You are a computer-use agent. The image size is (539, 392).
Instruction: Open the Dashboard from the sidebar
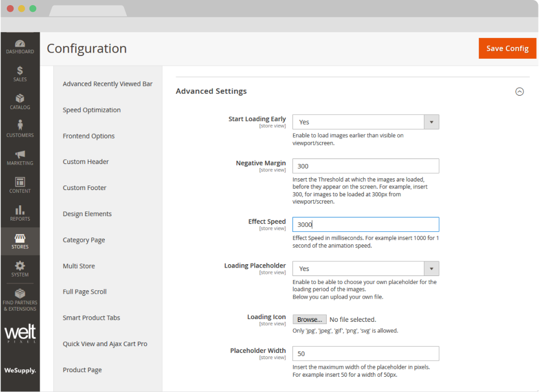[20, 45]
